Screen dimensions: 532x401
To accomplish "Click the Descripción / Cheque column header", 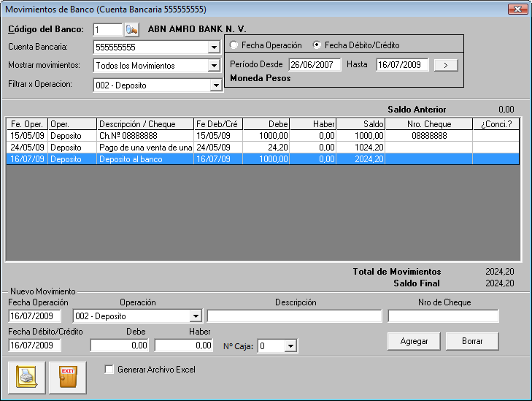I will (145, 124).
